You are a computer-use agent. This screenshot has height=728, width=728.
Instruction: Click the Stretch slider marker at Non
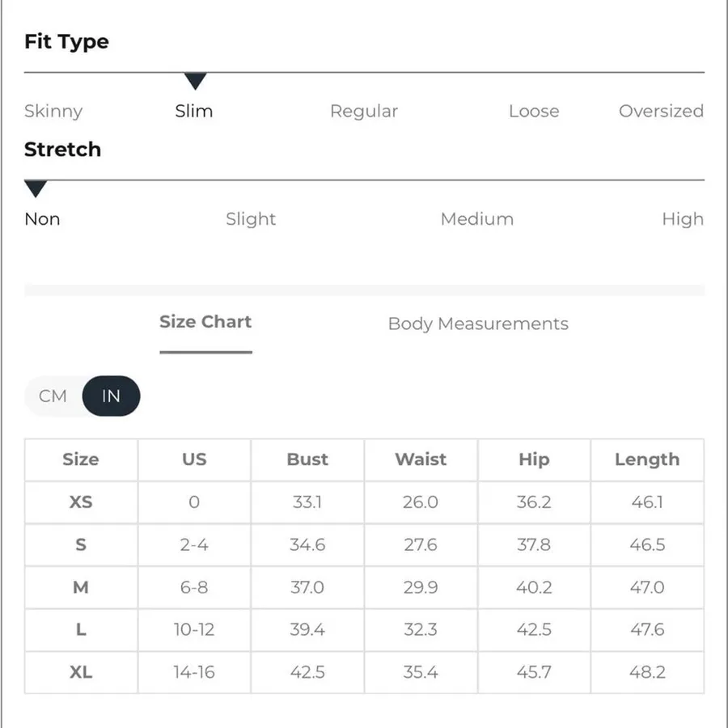(x=36, y=189)
